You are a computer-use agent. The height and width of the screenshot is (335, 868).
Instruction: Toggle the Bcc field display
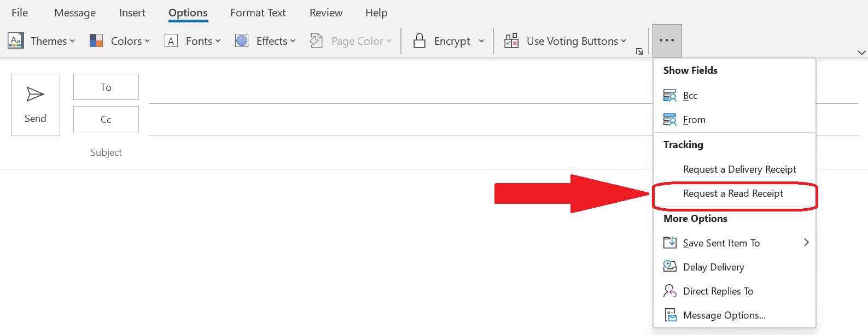690,96
